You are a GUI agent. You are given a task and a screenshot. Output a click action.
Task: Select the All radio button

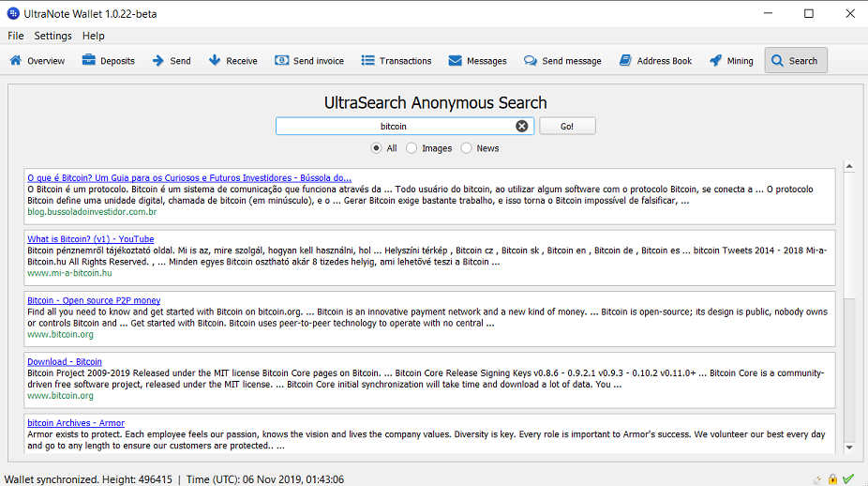[x=377, y=148]
